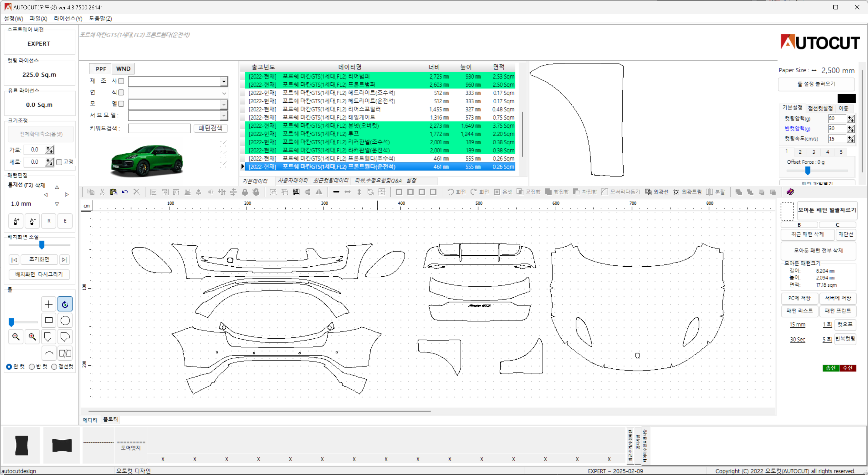The width and height of the screenshot is (868, 475).
Task: Click the zoom out magnifier
Action: (16, 337)
